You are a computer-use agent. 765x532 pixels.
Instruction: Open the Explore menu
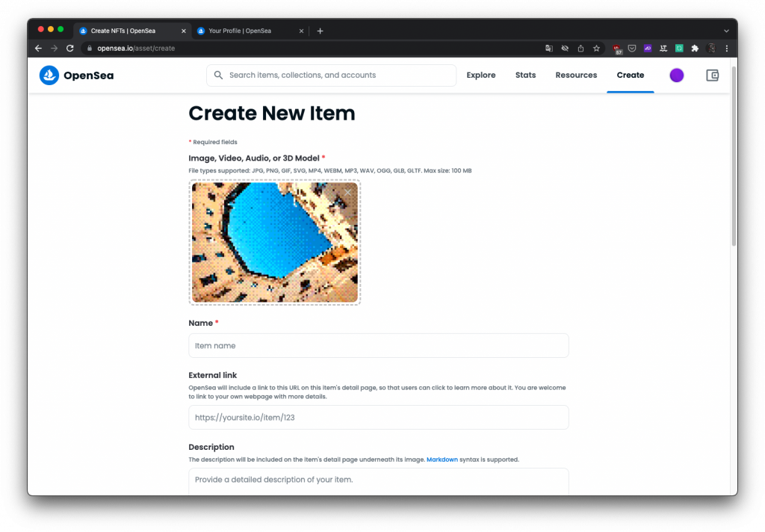(480, 75)
